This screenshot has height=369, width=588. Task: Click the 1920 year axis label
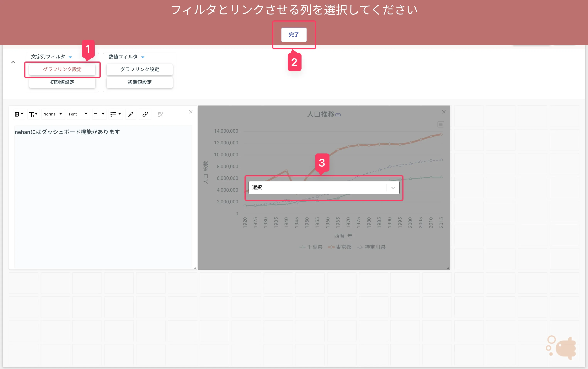[x=245, y=222]
